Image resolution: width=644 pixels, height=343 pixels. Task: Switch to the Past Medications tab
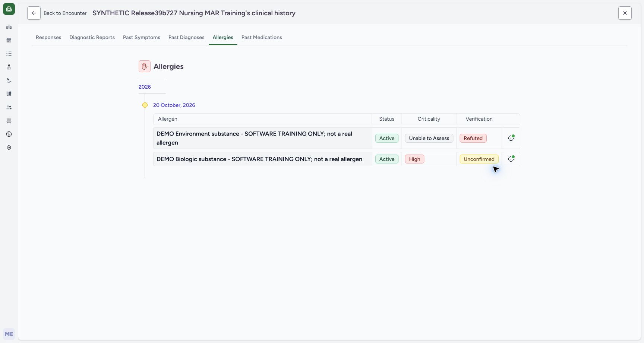click(262, 37)
